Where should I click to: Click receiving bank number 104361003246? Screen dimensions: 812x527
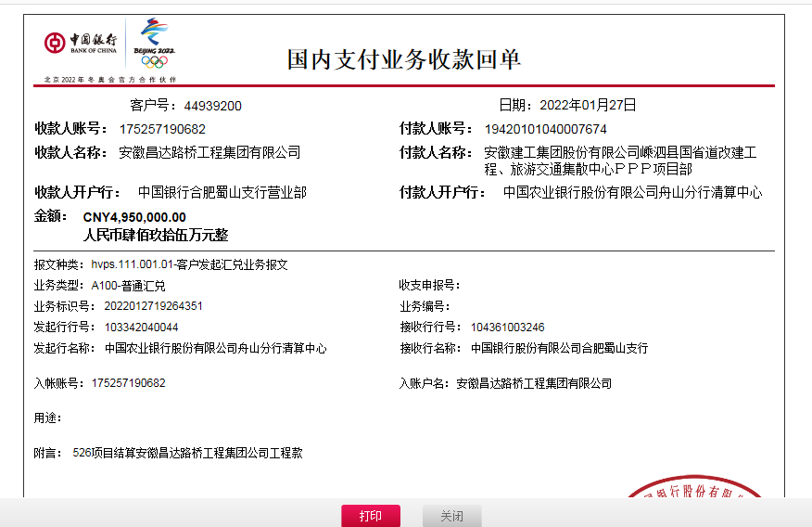(x=507, y=328)
